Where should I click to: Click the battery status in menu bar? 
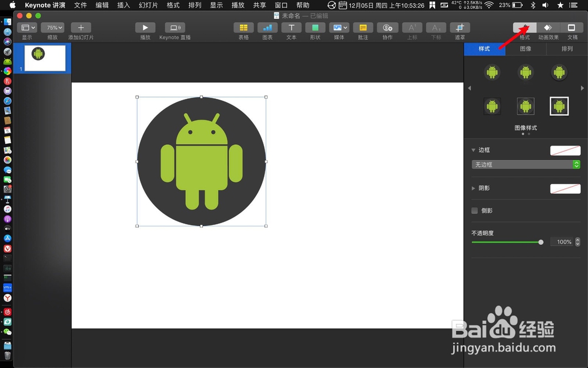tap(511, 5)
